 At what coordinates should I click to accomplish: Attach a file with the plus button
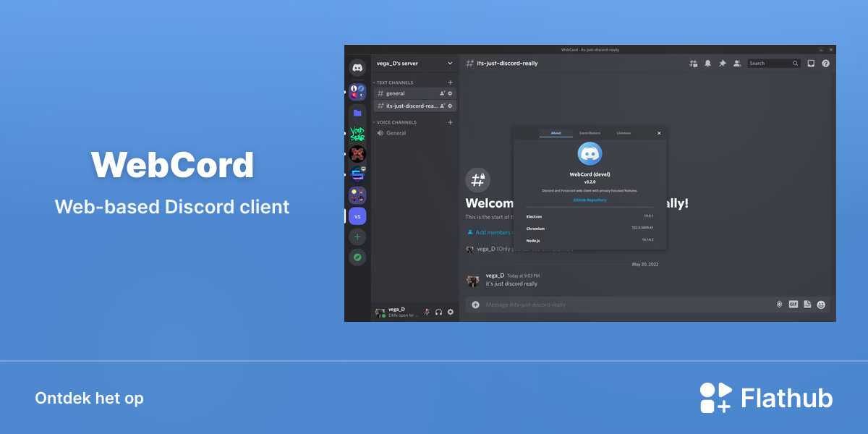[475, 305]
